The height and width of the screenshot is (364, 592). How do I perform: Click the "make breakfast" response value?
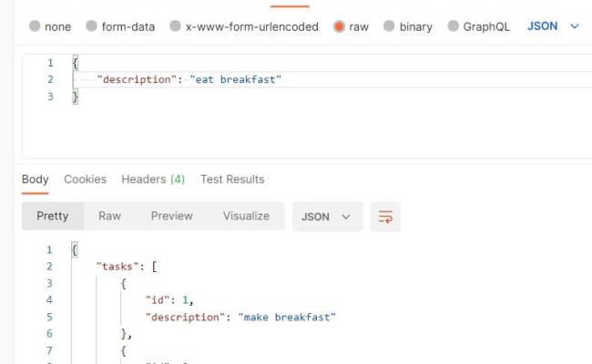coord(287,317)
